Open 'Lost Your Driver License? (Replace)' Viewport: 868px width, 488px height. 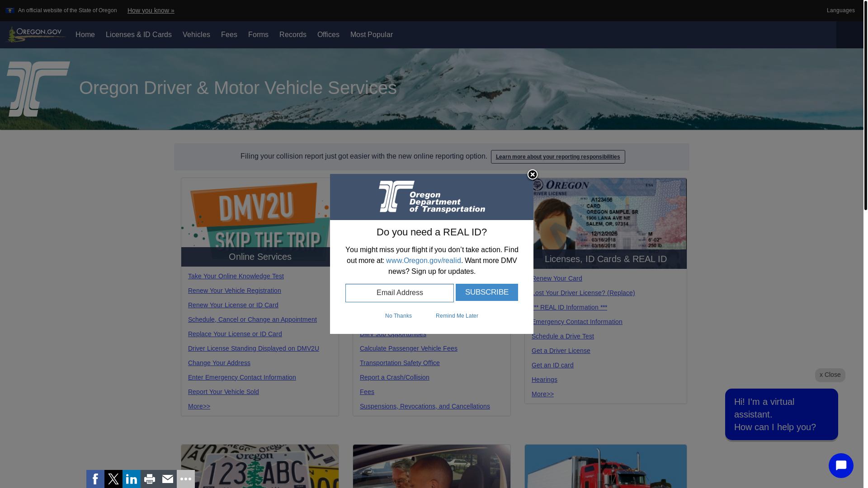point(584,293)
